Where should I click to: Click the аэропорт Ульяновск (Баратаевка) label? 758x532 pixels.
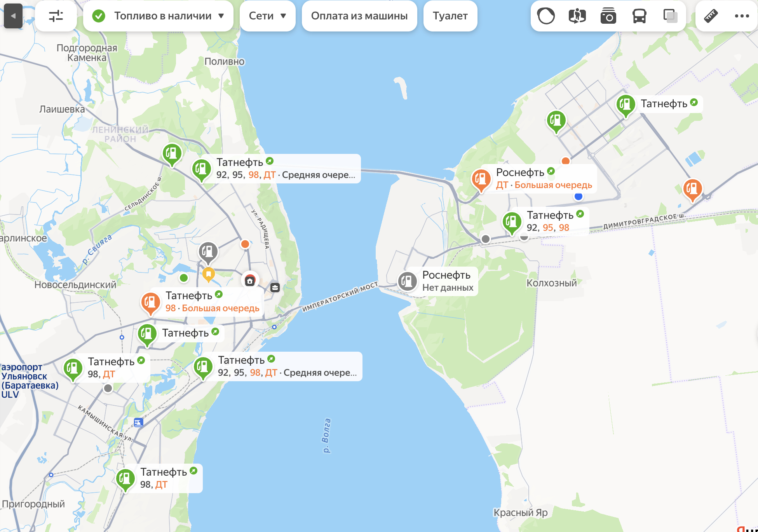(30, 381)
